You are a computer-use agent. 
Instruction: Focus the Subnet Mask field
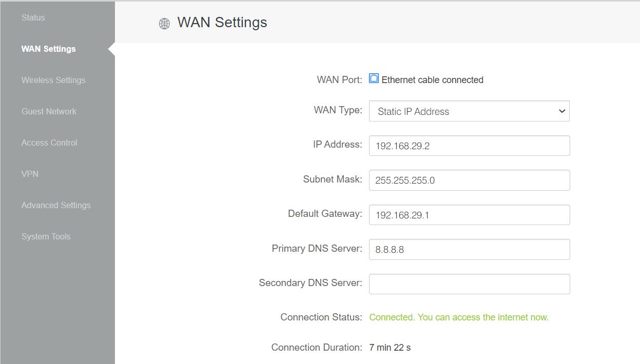click(469, 180)
